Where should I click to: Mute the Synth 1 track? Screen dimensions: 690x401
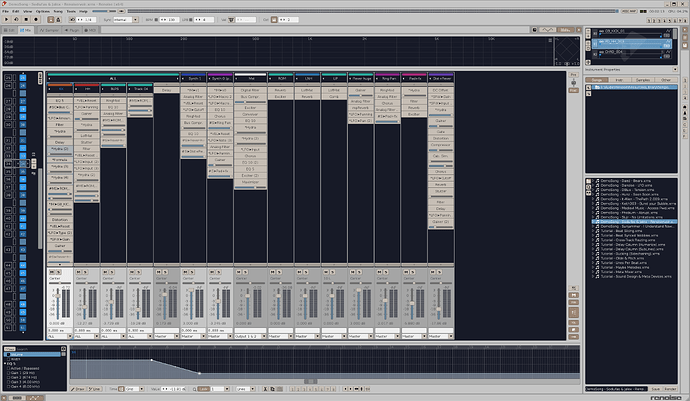pyautogui.click(x=185, y=272)
